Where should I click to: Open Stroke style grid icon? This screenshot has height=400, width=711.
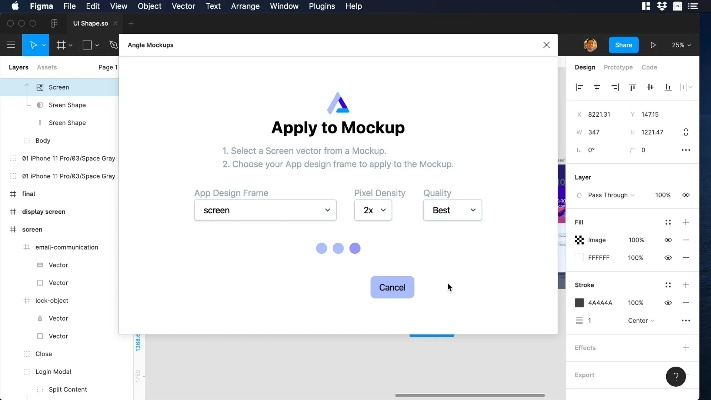click(x=668, y=285)
